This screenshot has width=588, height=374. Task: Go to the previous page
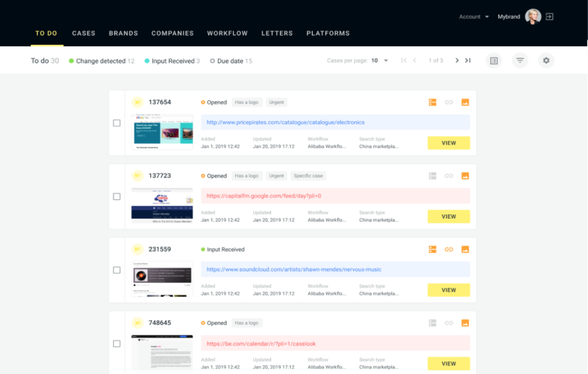[x=414, y=61]
